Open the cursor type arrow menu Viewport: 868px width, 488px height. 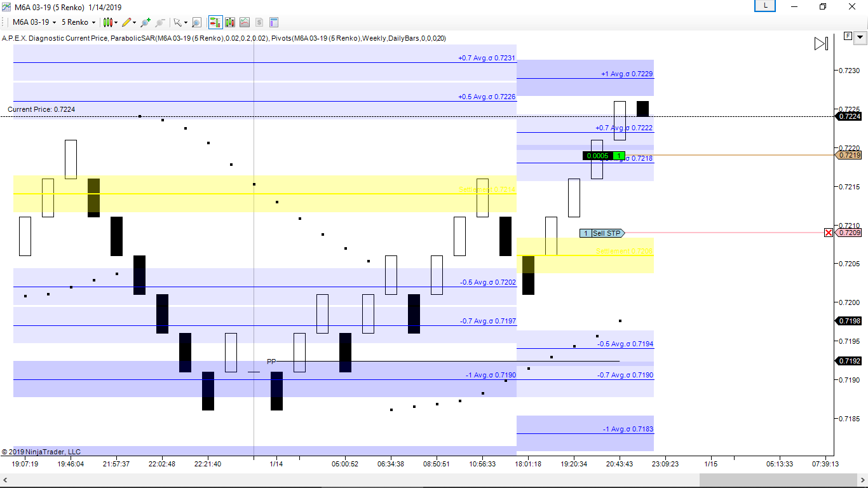click(x=180, y=22)
